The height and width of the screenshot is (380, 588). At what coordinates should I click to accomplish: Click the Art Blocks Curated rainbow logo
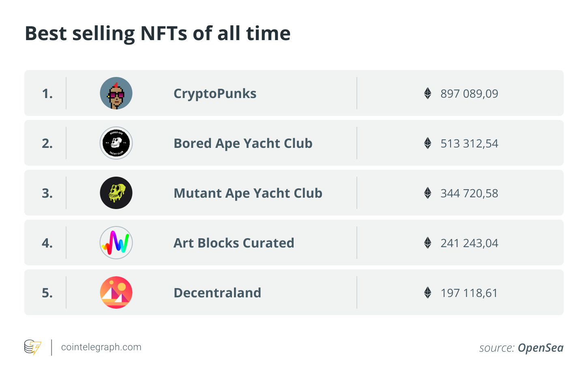tap(116, 243)
